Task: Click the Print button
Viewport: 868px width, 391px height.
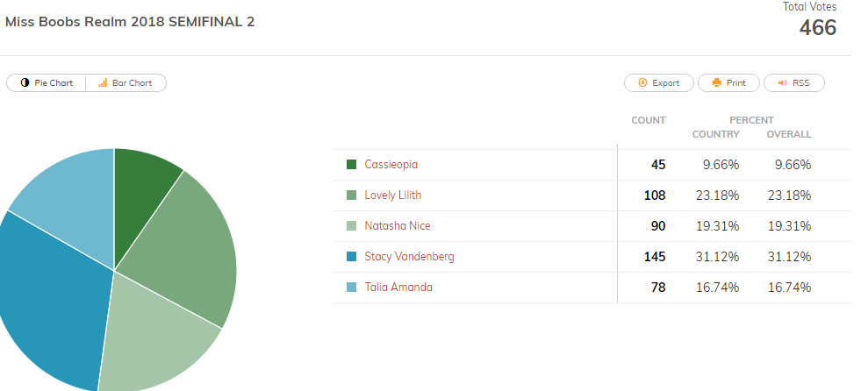Action: pyautogui.click(x=729, y=83)
